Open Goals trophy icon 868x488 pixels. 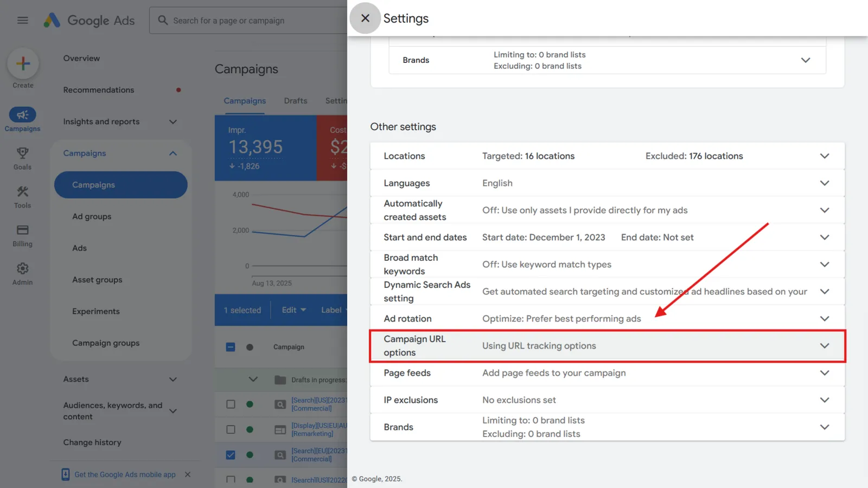coord(23,153)
